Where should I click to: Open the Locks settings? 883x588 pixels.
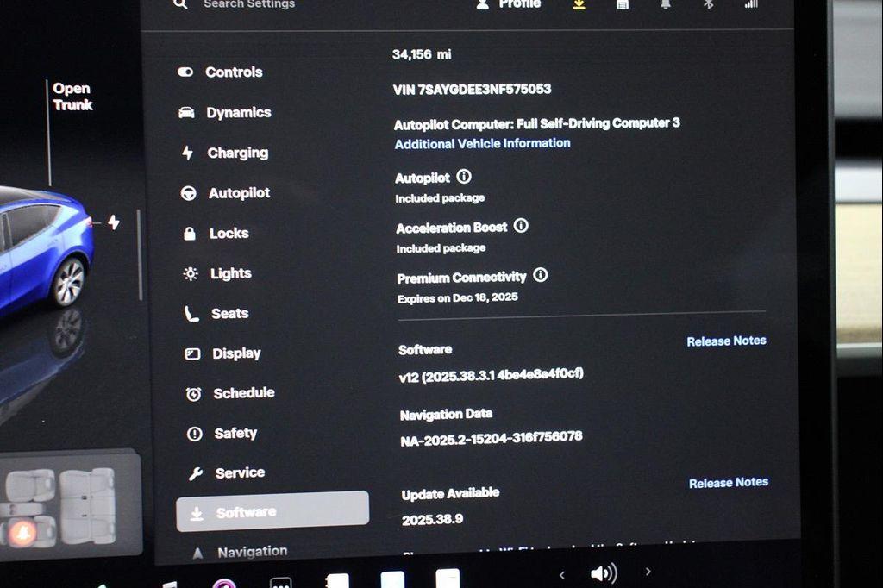[229, 233]
